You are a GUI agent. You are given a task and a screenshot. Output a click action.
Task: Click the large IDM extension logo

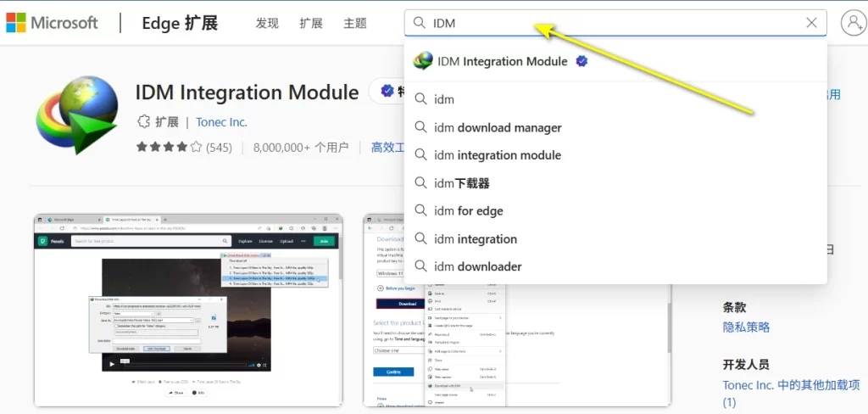click(77, 115)
